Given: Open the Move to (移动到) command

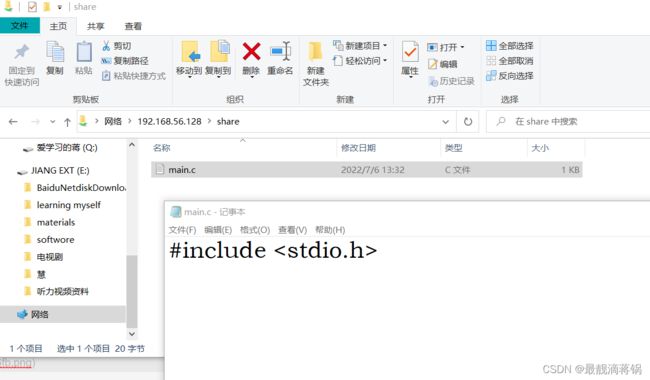Looking at the screenshot, I should [189, 59].
